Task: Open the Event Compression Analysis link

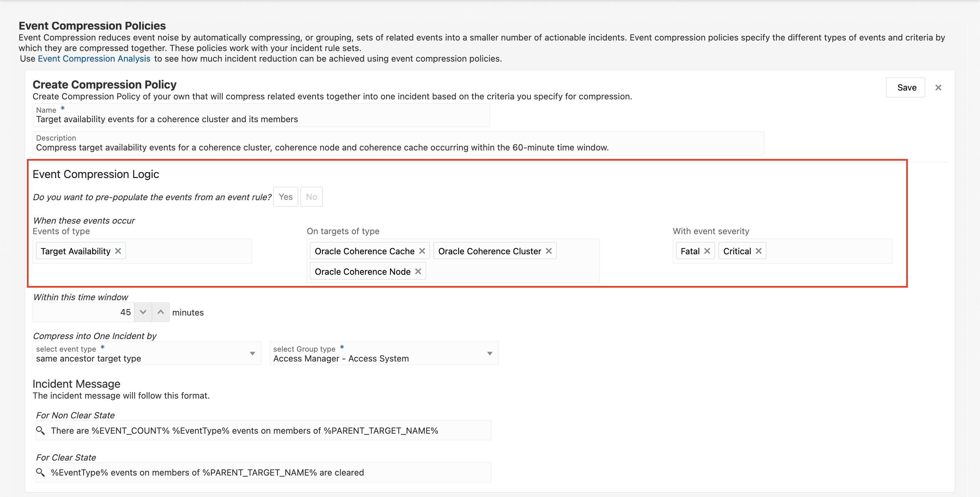Action: point(94,59)
